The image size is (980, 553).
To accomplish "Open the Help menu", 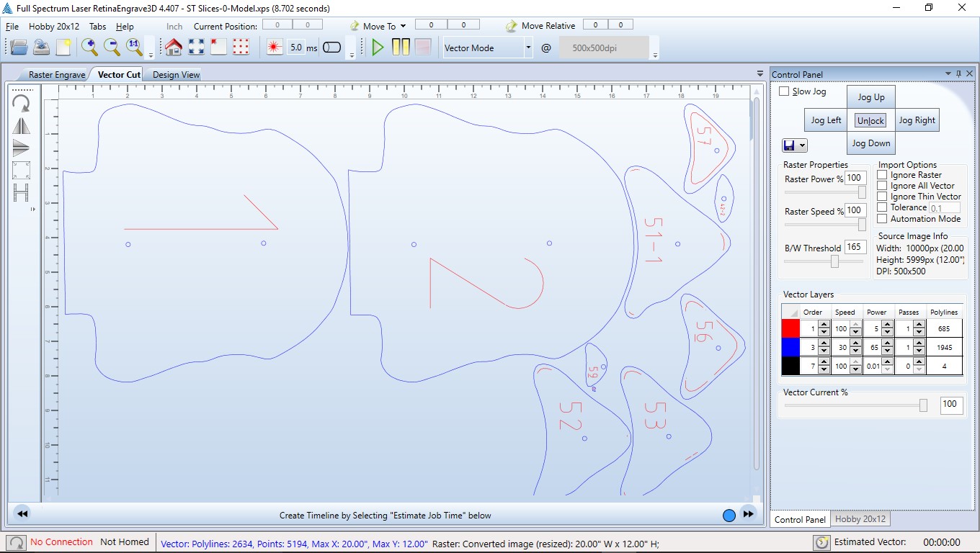I will click(x=125, y=26).
